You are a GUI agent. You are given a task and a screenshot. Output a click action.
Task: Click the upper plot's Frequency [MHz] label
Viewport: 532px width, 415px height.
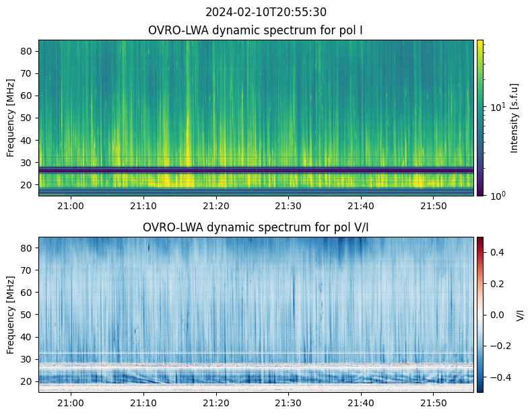[x=11, y=118]
